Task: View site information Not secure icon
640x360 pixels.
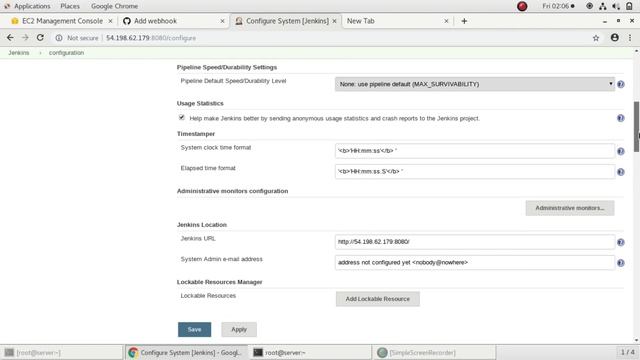Action: [x=59, y=38]
